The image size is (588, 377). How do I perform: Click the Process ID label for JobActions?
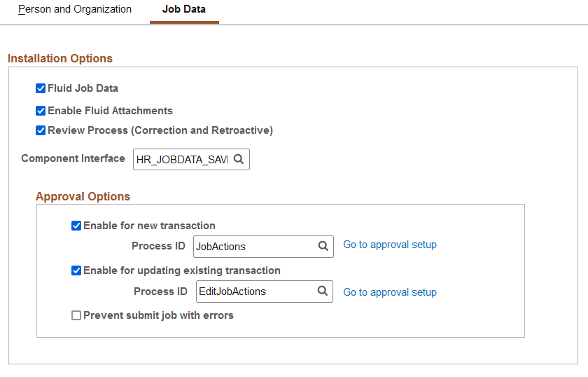(158, 246)
